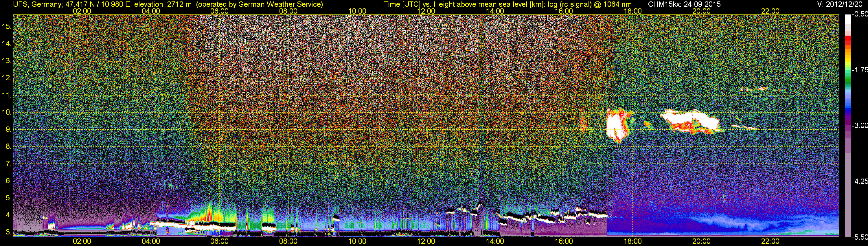The width and height of the screenshot is (868, 246).
Task: Click the 15. km height axis label
Action: click(7, 26)
